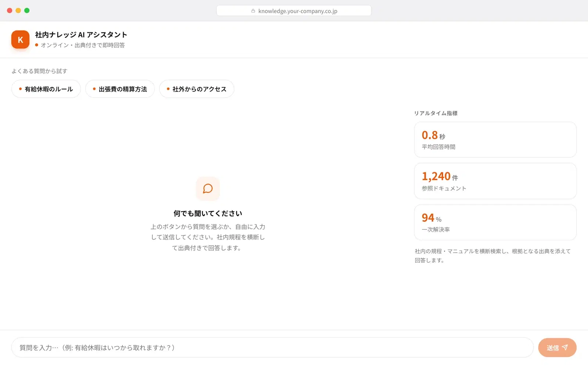The height and width of the screenshot is (368, 588).
Task: Select the 有給休暇のルール suggestion chip
Action: tap(46, 89)
